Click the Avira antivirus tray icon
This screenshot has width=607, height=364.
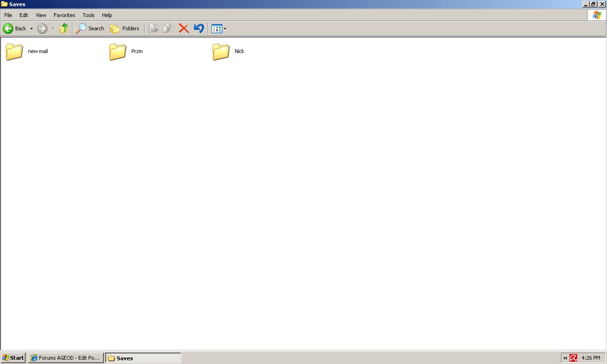pyautogui.click(x=573, y=358)
